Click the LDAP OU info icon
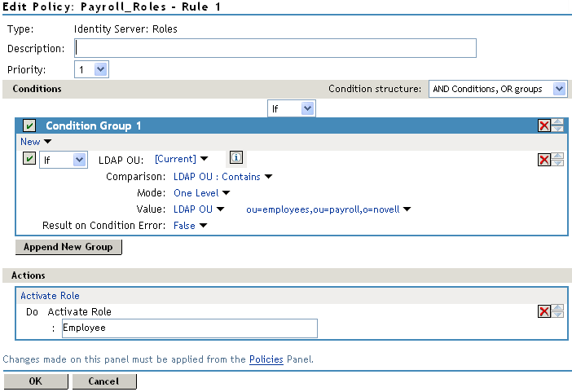The height and width of the screenshot is (392, 572). tap(235, 160)
